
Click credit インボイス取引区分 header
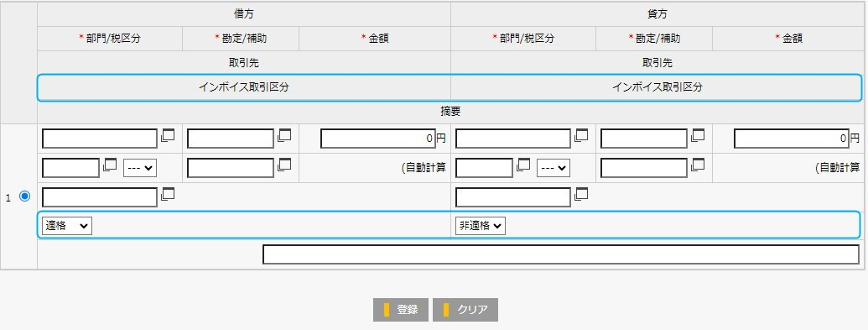point(657,87)
